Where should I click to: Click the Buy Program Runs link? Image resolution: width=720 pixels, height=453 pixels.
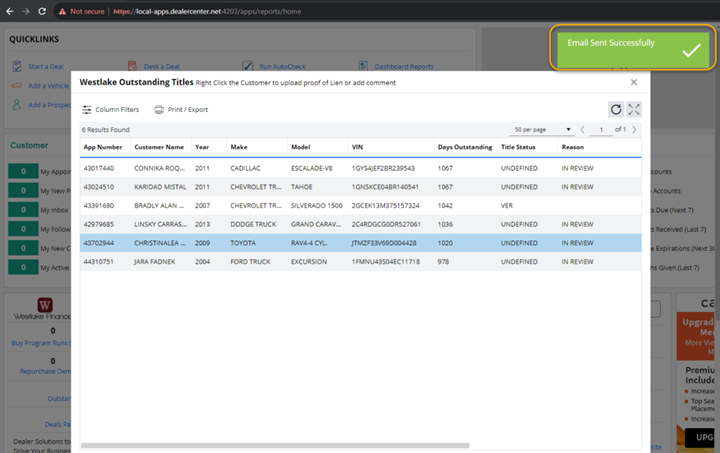coord(41,343)
